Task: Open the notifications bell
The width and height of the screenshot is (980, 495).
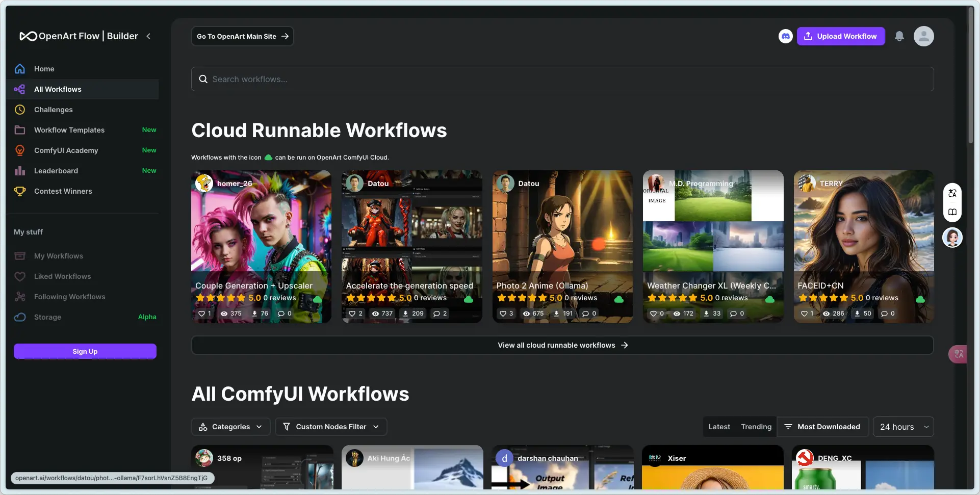Action: click(x=899, y=36)
